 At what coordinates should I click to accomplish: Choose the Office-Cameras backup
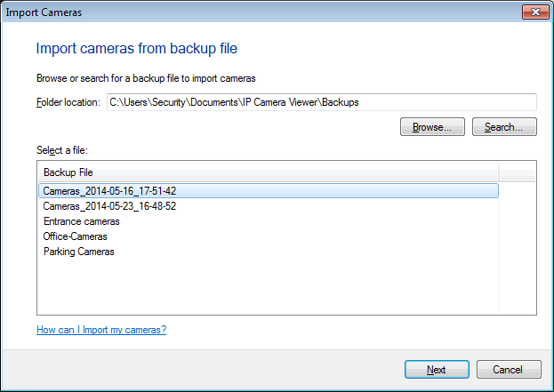[75, 236]
